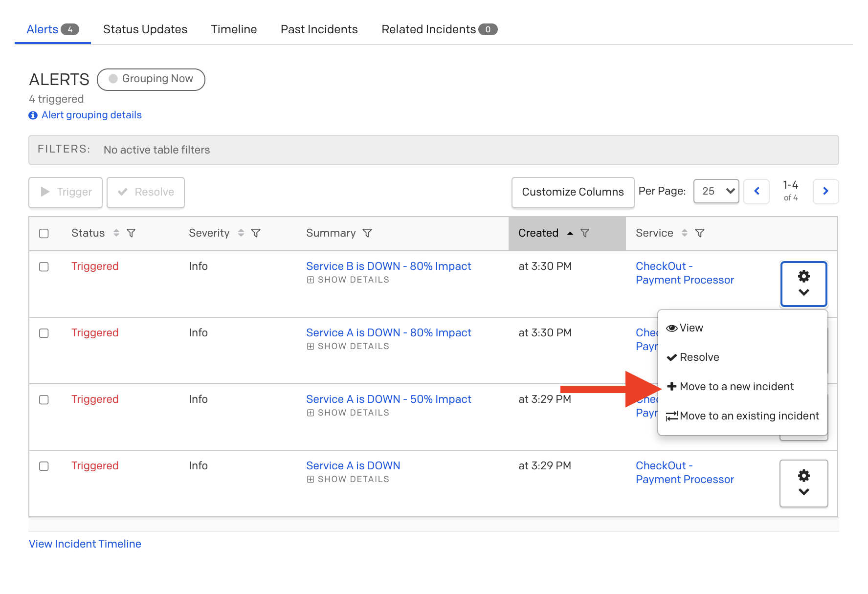Click the Summary column header label
868x594 pixels.
tap(331, 233)
